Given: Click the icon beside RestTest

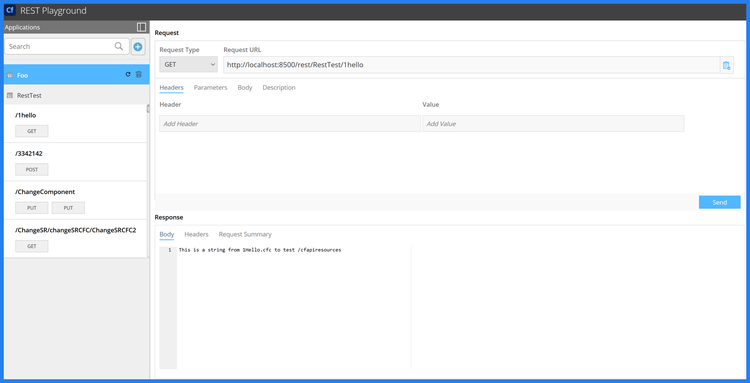Looking at the screenshot, I should pyautogui.click(x=10, y=96).
